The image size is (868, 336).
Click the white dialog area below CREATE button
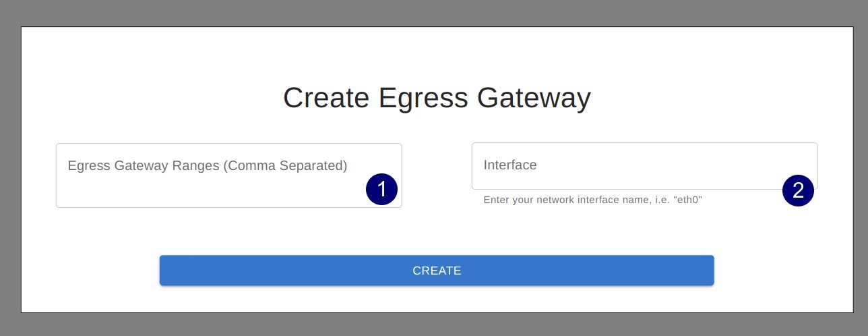(x=437, y=300)
